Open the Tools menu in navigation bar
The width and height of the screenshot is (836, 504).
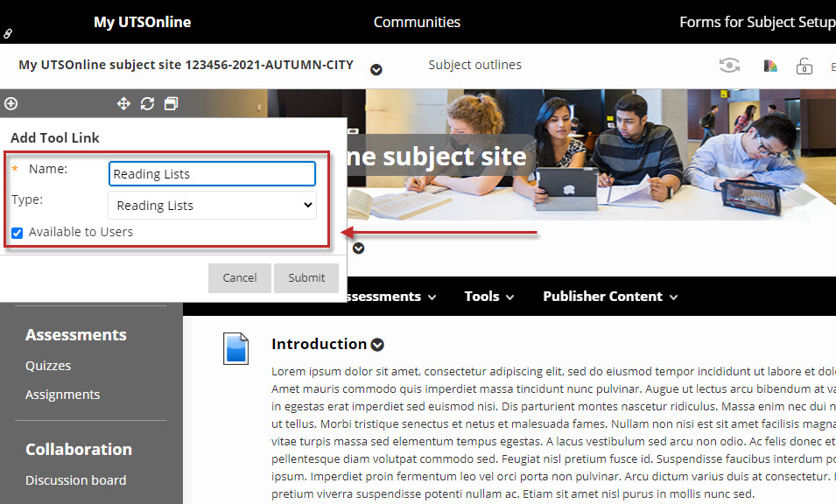click(x=488, y=297)
